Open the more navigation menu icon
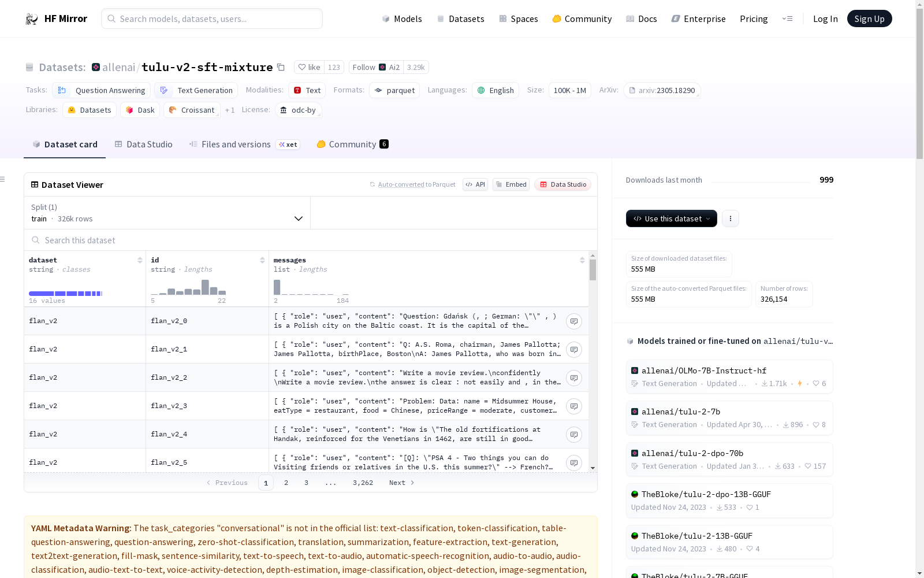924x578 pixels. [787, 18]
